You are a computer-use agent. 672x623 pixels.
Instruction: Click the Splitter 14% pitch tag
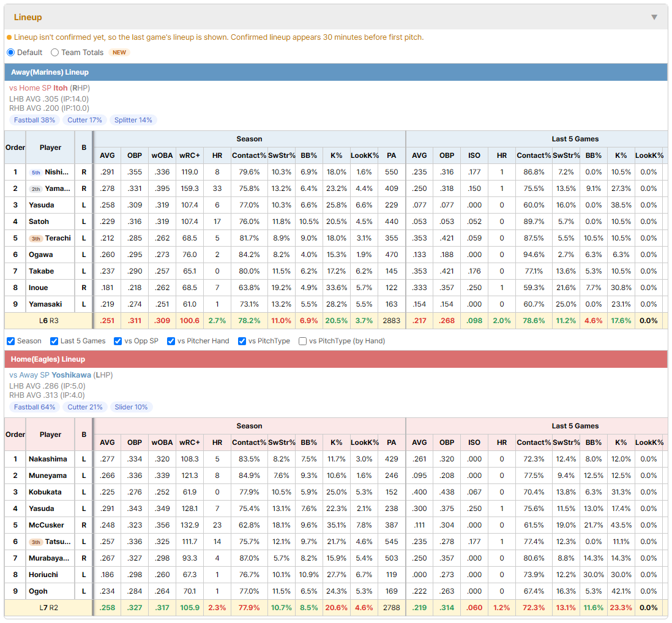(x=133, y=120)
